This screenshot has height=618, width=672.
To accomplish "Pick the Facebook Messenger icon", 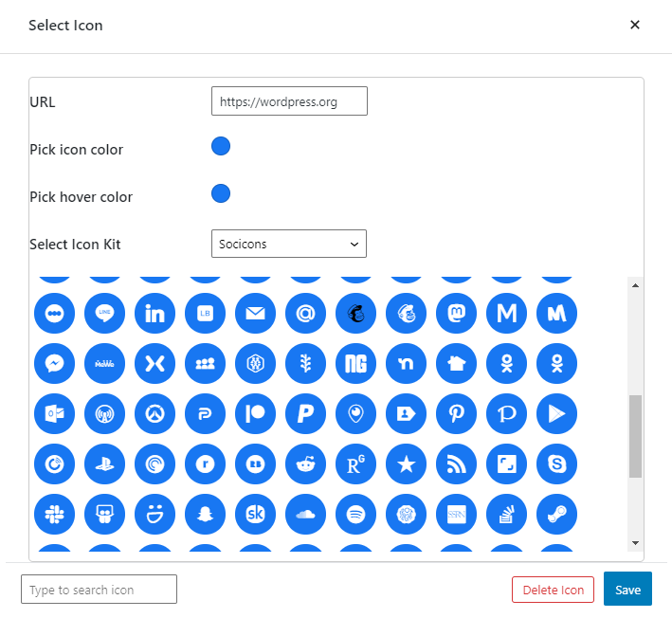I will (x=54, y=363).
